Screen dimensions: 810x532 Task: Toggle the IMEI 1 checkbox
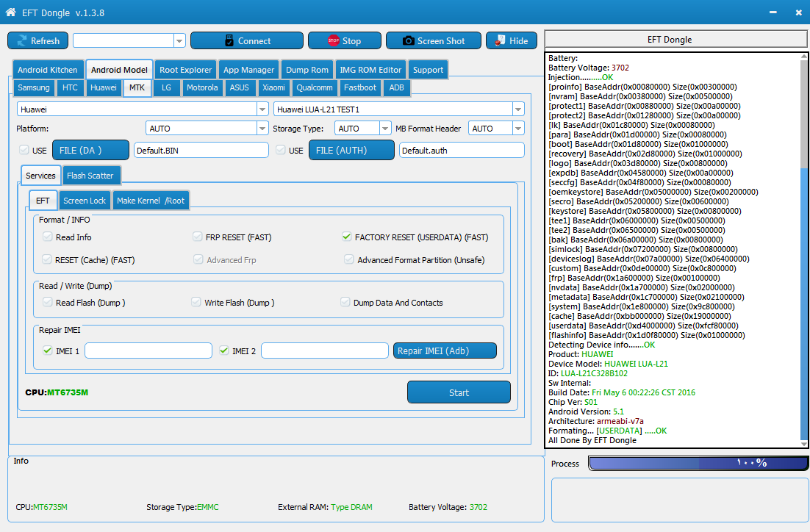point(48,351)
